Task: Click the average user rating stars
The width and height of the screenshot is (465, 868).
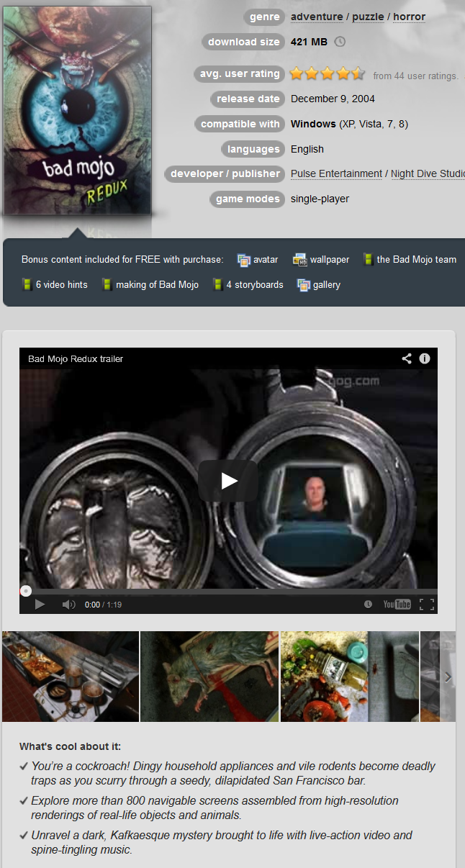Action: pos(328,73)
